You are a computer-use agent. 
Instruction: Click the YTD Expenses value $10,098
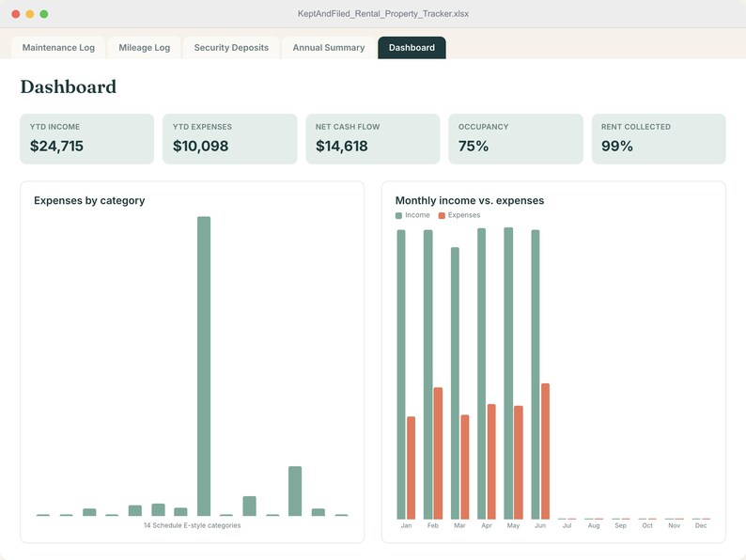point(200,146)
